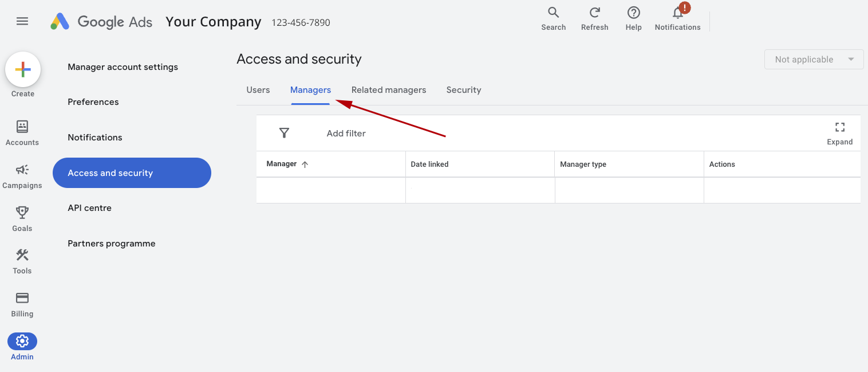Open Campaigns megaphone icon

(x=22, y=170)
